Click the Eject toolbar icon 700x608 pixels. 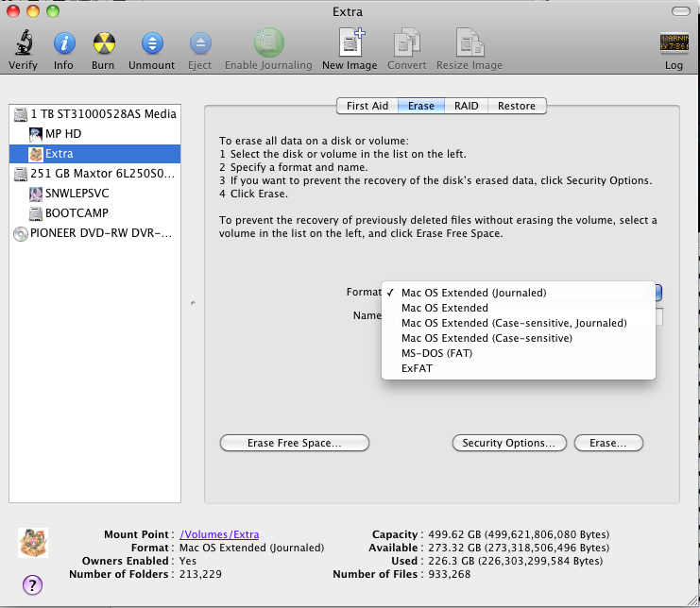[200, 43]
